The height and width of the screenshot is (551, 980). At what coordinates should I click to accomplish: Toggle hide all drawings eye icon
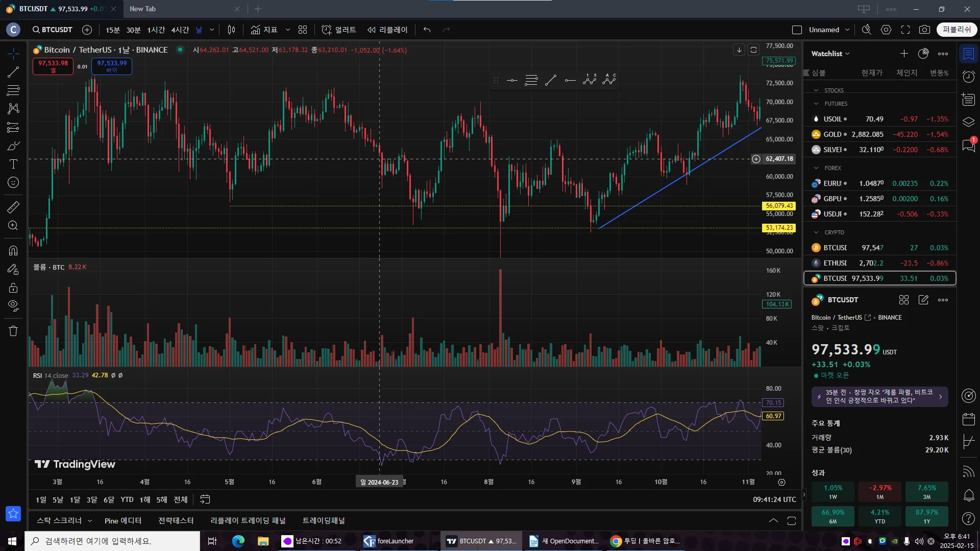[13, 306]
